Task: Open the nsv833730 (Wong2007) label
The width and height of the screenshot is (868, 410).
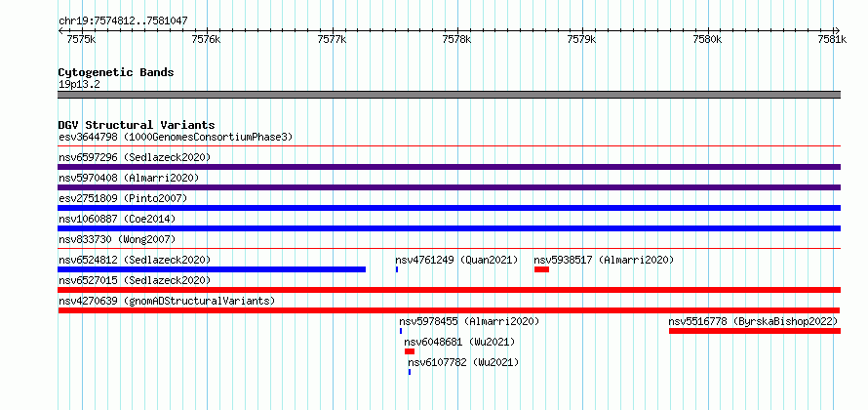Action: pos(117,239)
